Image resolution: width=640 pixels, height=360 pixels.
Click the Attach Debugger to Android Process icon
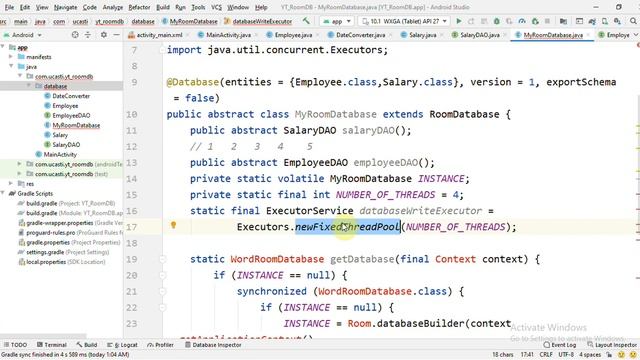coord(535,21)
